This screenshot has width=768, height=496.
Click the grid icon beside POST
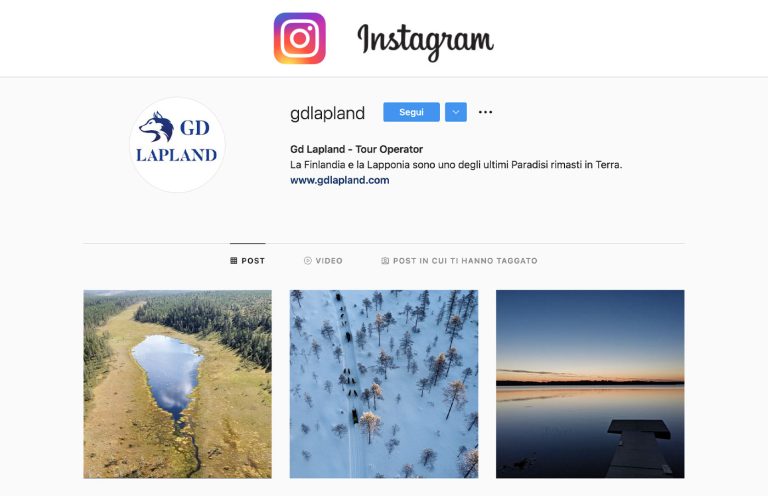[234, 260]
